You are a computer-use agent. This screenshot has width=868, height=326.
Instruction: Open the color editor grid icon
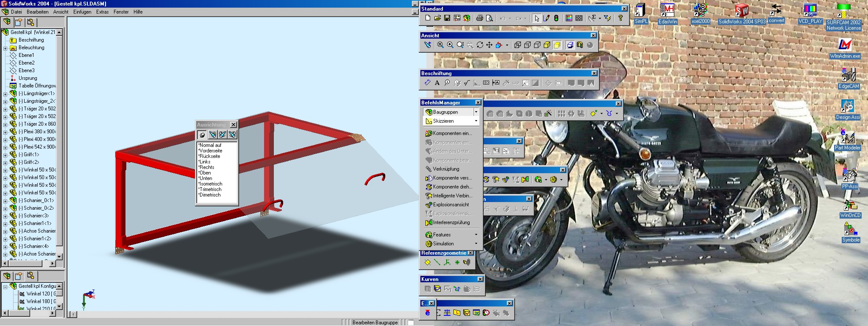(569, 18)
